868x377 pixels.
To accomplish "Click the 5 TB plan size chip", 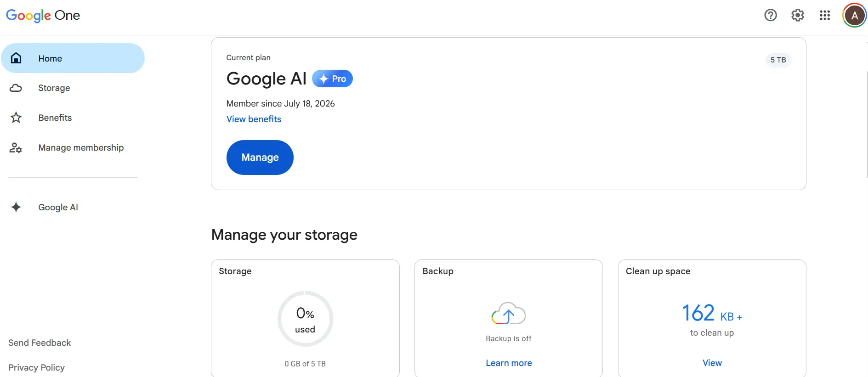I will (x=778, y=60).
